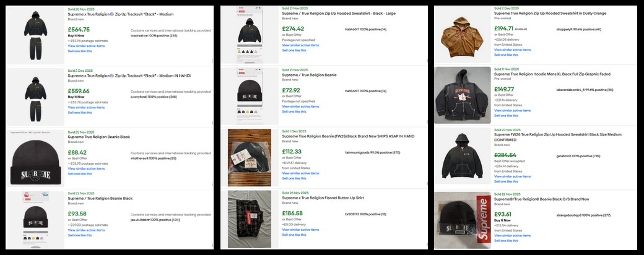Click the £274.42 black hooded sweatshirt thumbnail
This screenshot has height=255, width=644.
coord(249,32)
